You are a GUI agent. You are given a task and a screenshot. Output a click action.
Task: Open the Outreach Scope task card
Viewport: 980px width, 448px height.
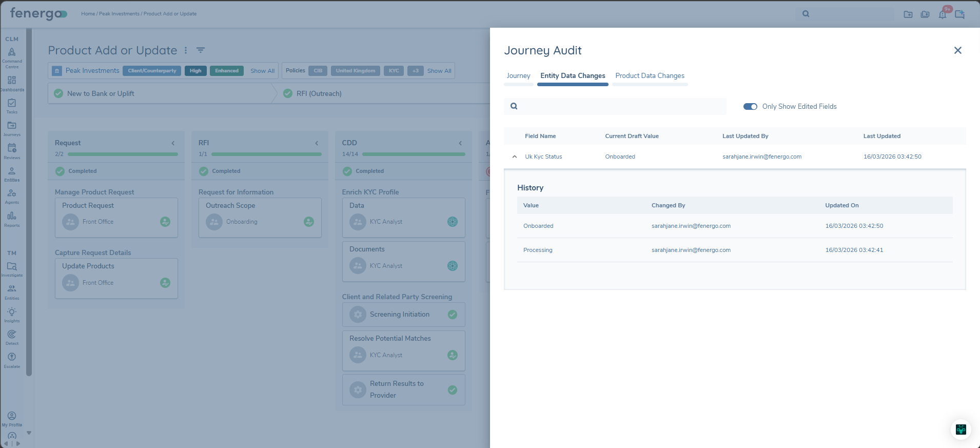click(260, 218)
